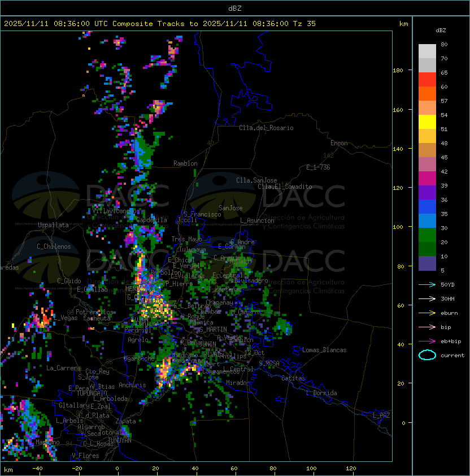Screen dimensions: 470x476
Task: Click the magenta eb+bip arrow in the legend
Action: pos(427,341)
